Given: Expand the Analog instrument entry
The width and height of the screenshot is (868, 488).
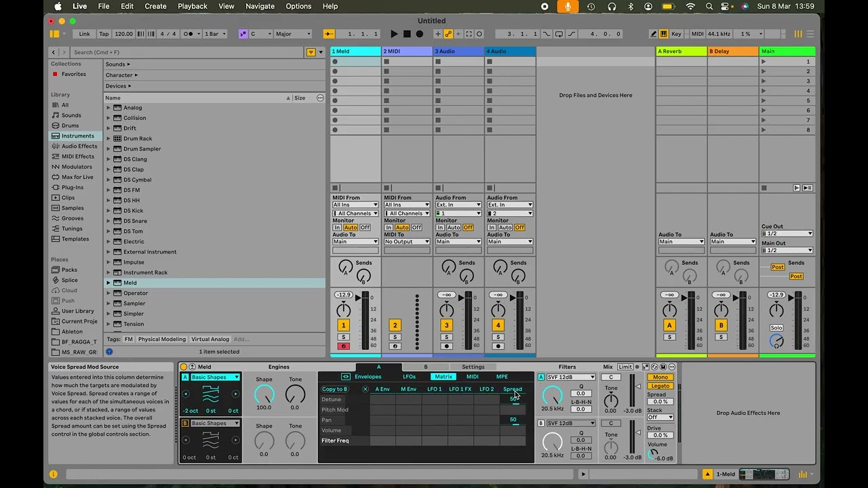Looking at the screenshot, I should pos(108,108).
